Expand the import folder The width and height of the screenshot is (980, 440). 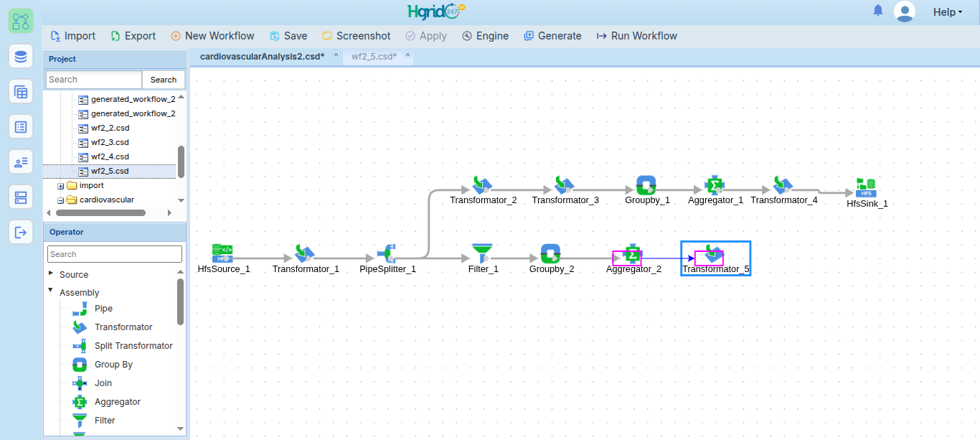pos(61,186)
